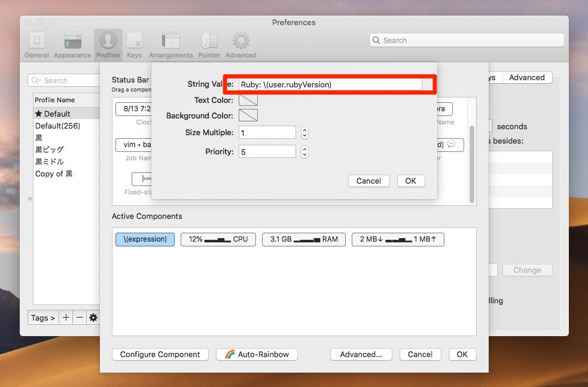The width and height of the screenshot is (588, 387).
Task: Select the Fixed-size spacer component icon
Action: click(142, 179)
